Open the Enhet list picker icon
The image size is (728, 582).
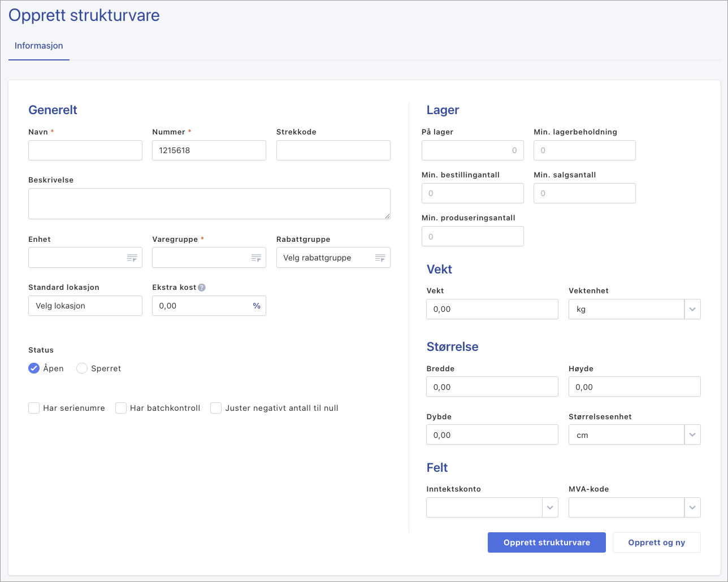click(132, 258)
